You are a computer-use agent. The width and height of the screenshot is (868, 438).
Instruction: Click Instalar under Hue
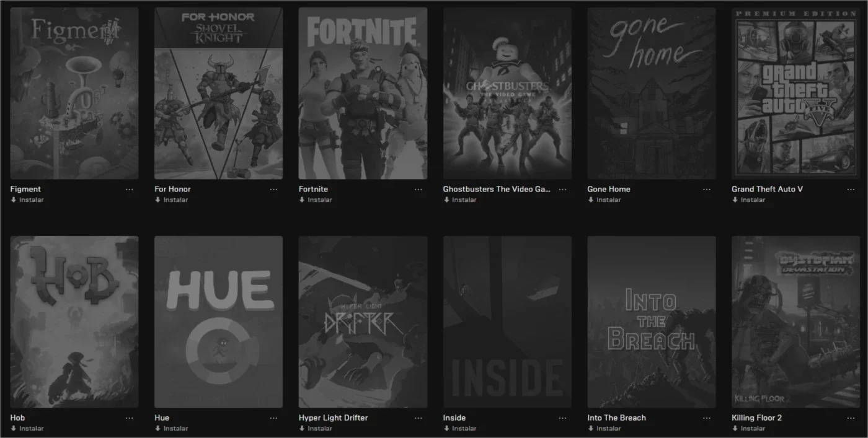point(171,429)
